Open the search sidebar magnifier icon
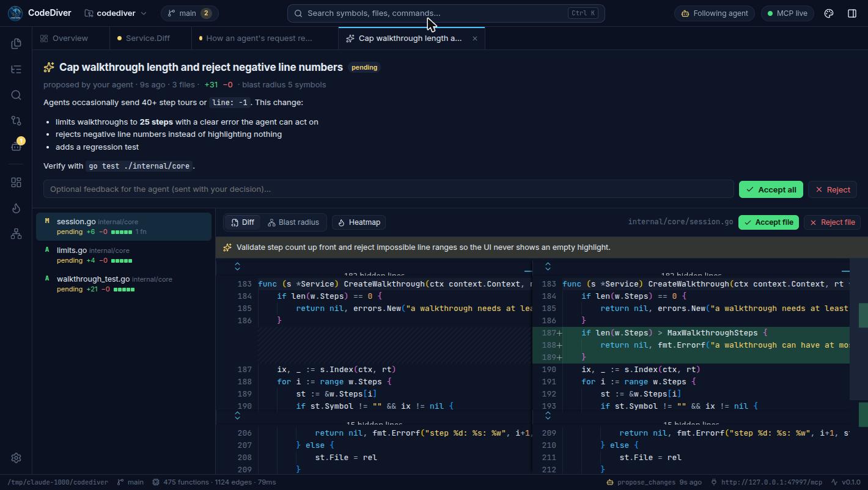Screen dimensions: 868x490 [x=16, y=95]
